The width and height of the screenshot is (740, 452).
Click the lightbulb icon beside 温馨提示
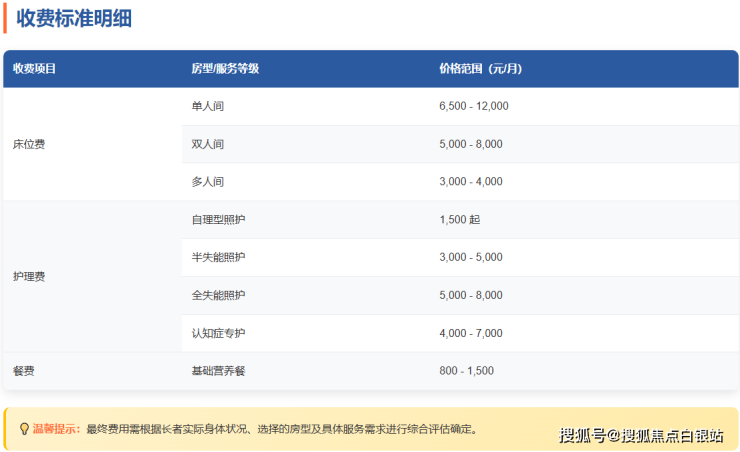pos(24,429)
